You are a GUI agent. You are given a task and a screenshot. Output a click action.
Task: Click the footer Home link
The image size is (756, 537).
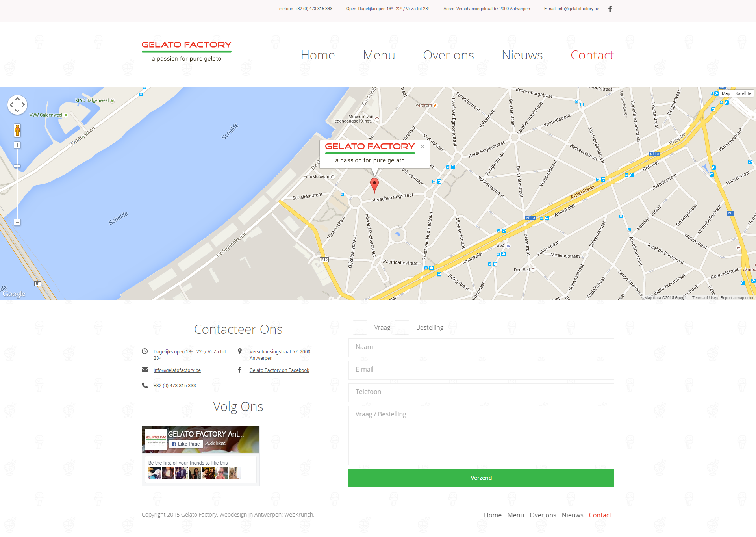(493, 515)
